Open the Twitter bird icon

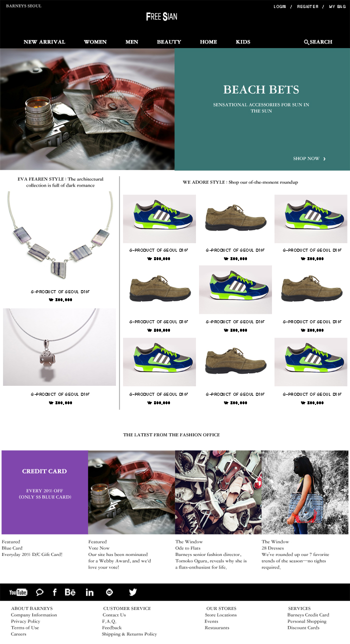(132, 592)
